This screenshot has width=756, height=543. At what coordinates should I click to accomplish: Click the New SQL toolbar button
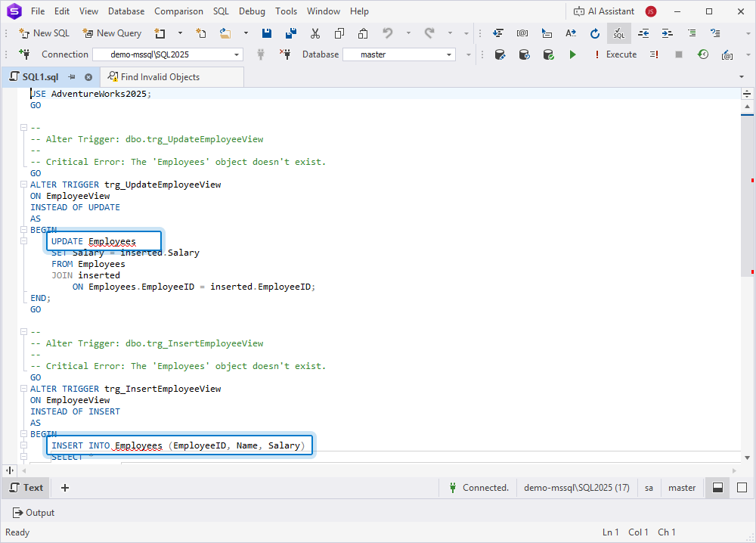pos(44,33)
